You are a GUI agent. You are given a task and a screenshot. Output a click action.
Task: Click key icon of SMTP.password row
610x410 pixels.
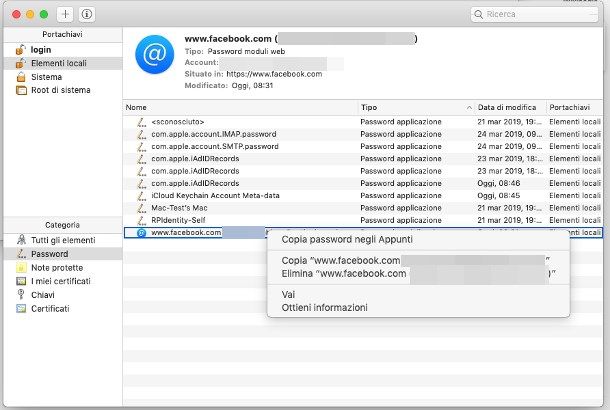(x=142, y=147)
